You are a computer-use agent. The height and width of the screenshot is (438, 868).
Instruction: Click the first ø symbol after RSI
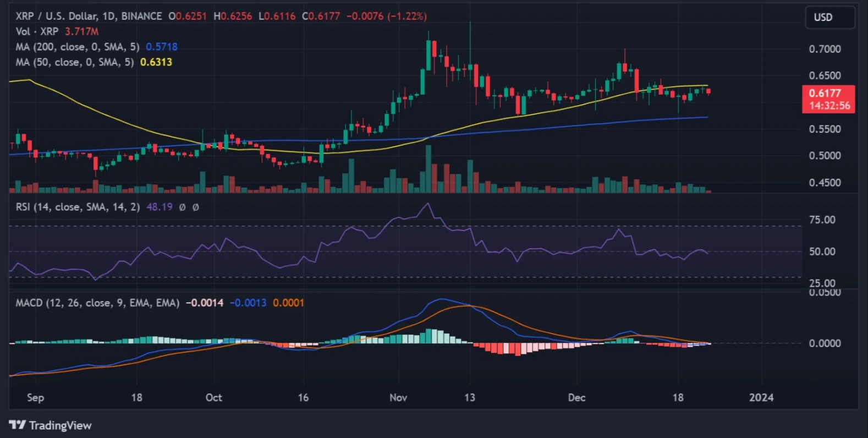coord(183,207)
